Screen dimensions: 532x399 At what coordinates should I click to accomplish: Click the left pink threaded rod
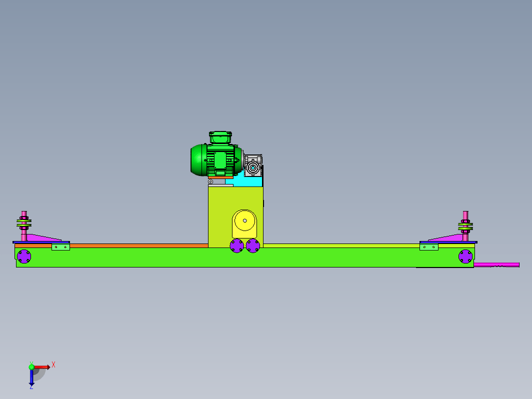point(24,226)
